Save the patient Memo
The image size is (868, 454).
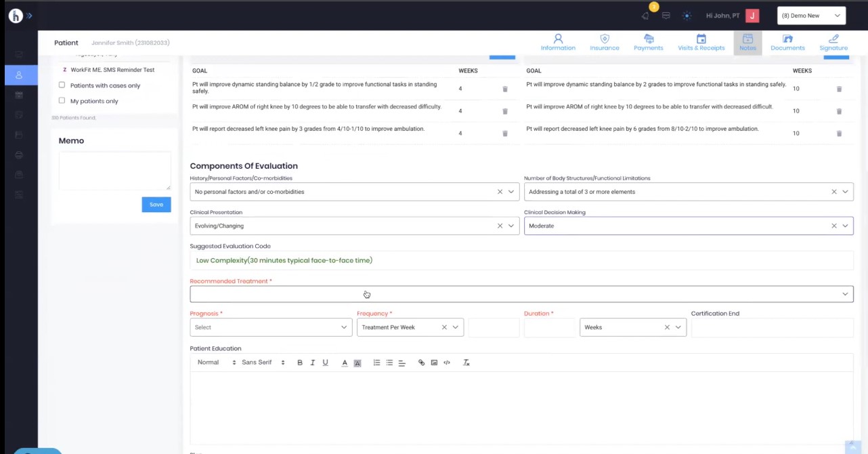(x=156, y=204)
